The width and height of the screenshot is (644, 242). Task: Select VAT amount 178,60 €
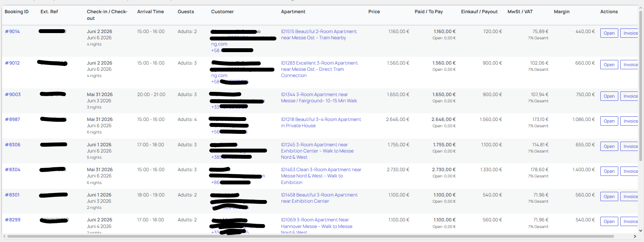pyautogui.click(x=540, y=170)
